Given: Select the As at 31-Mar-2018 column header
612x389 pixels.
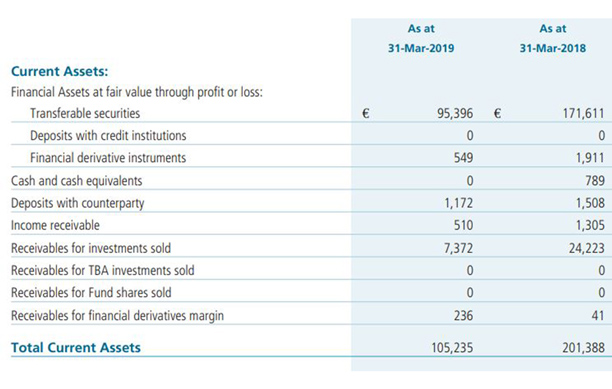Looking at the screenshot, I should point(552,38).
